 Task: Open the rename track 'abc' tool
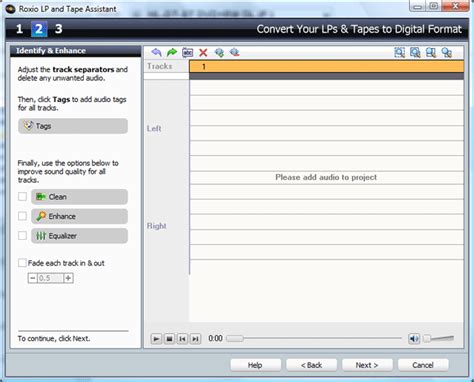pyautogui.click(x=188, y=52)
